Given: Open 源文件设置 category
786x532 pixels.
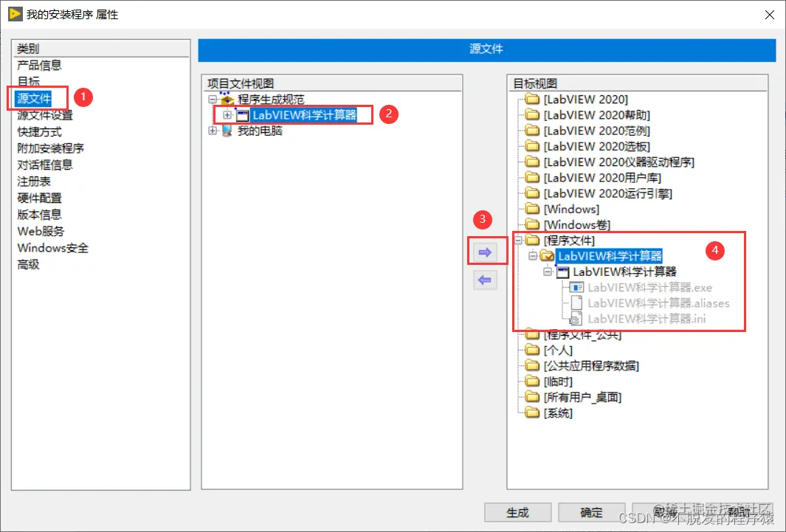Looking at the screenshot, I should click(45, 115).
